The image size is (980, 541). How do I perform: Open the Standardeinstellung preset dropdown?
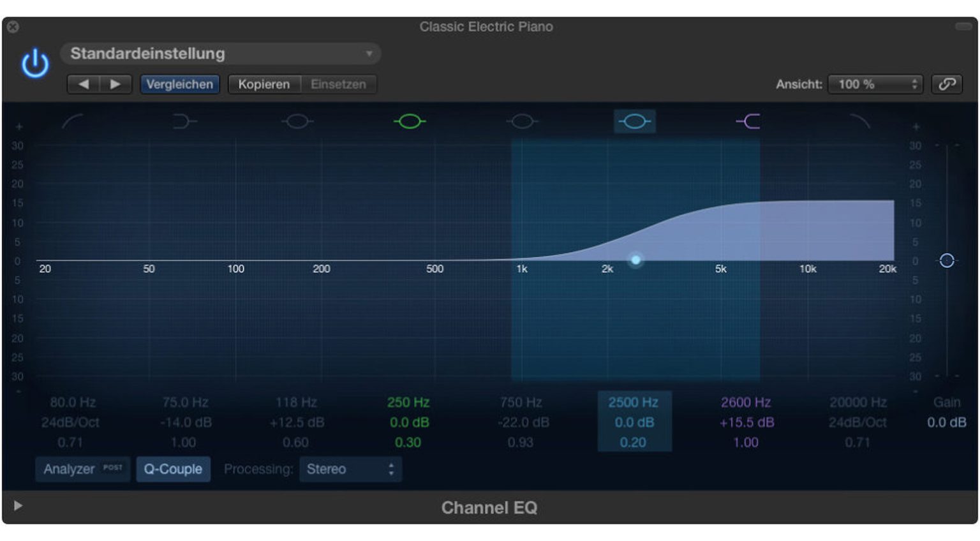220,54
